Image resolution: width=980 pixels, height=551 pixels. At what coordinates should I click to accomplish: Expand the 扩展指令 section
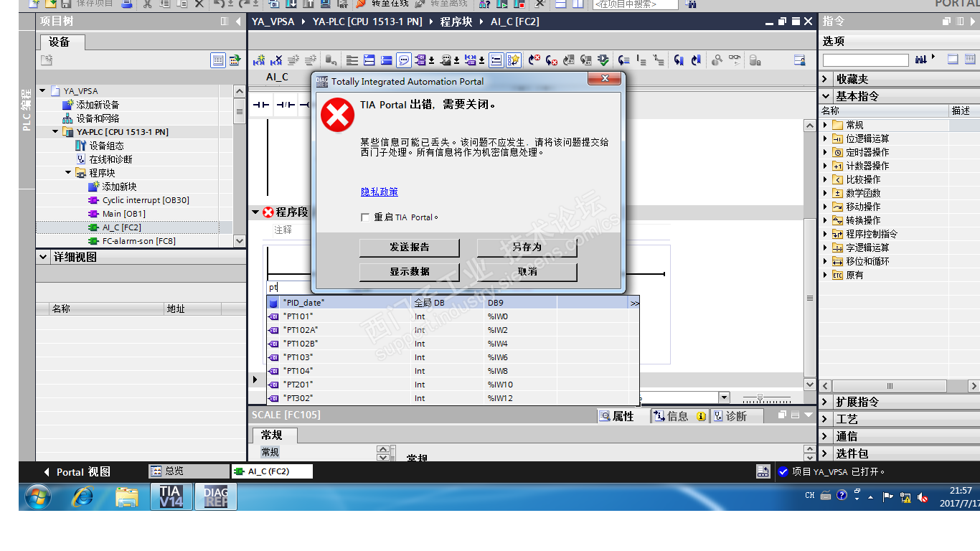[x=826, y=402]
